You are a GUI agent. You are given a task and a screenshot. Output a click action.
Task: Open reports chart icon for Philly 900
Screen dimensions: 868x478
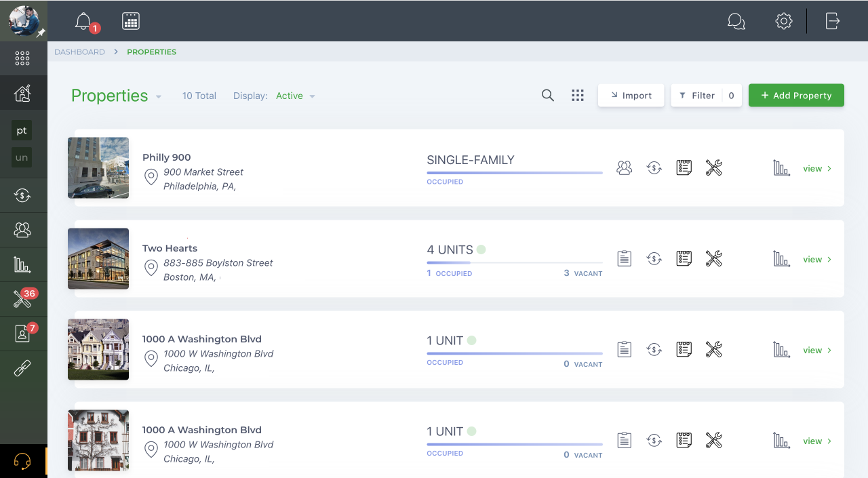(782, 168)
